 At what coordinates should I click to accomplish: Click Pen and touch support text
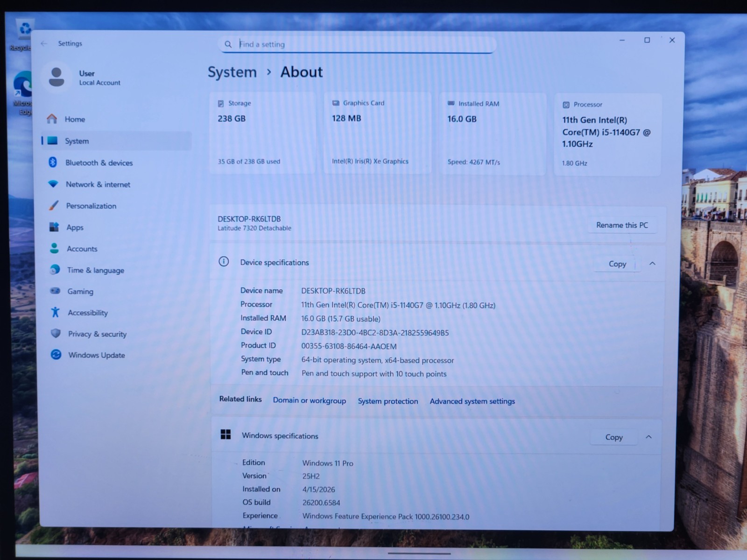[x=374, y=374]
